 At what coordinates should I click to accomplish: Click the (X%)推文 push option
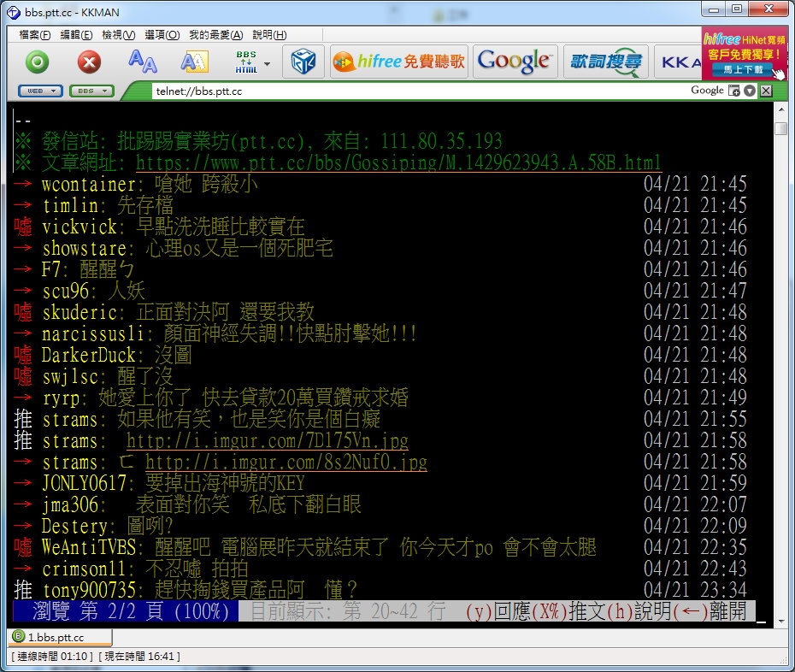[568, 611]
